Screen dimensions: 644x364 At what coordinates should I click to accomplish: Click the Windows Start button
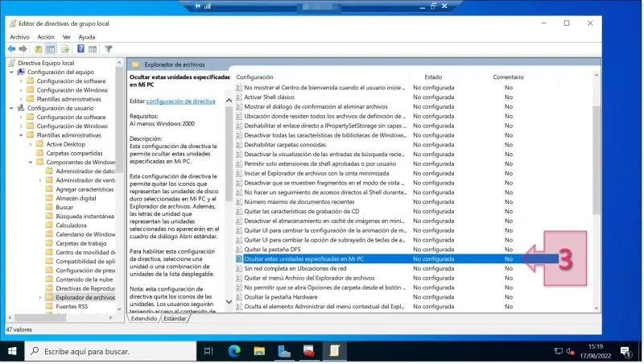[x=12, y=351]
